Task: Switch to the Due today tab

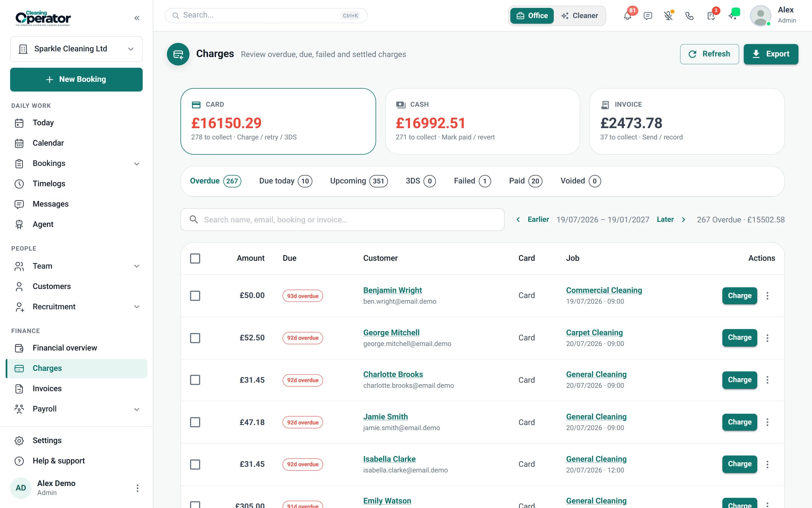Action: click(286, 181)
